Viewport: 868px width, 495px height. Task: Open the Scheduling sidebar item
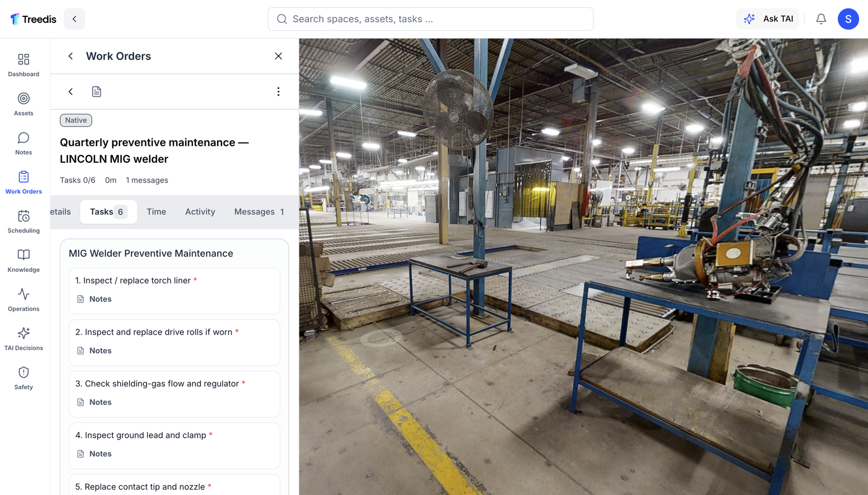[x=23, y=221]
